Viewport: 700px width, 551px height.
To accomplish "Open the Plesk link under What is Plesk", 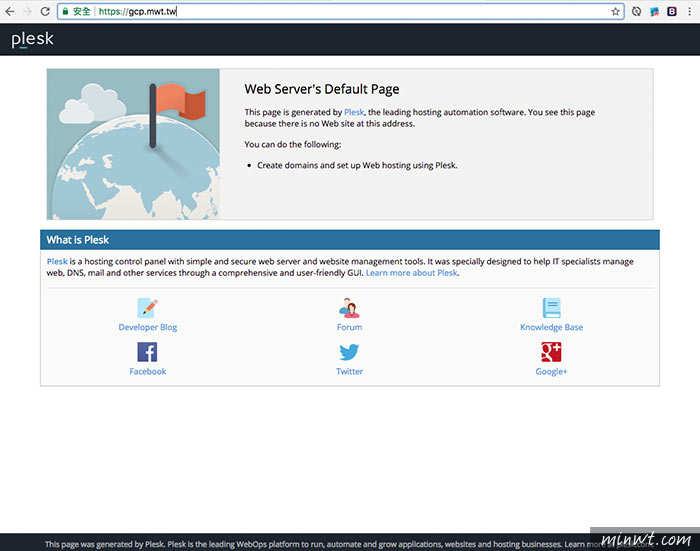I will (x=57, y=262).
